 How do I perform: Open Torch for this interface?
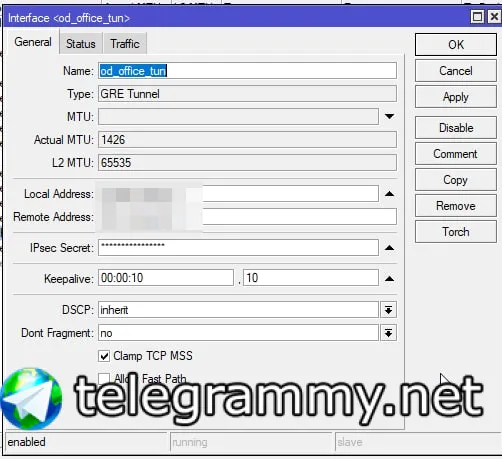456,232
